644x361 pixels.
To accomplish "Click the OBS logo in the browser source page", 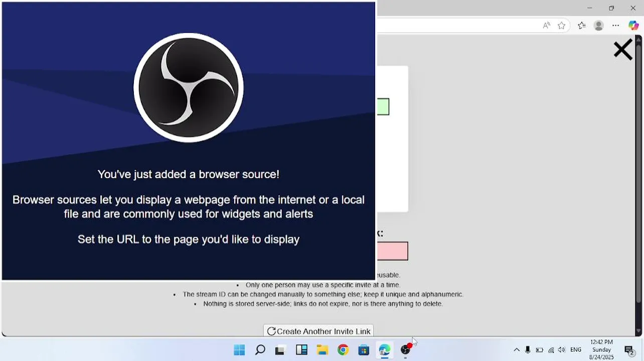I will (189, 88).
